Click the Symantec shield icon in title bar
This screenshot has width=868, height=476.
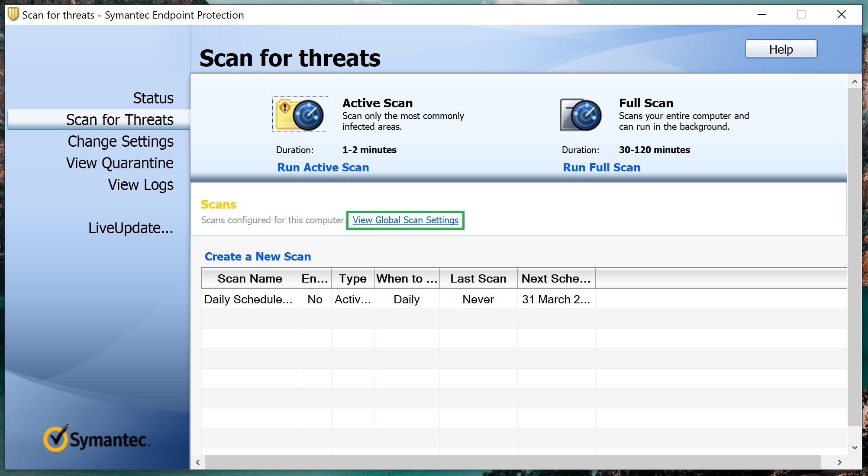13,14
